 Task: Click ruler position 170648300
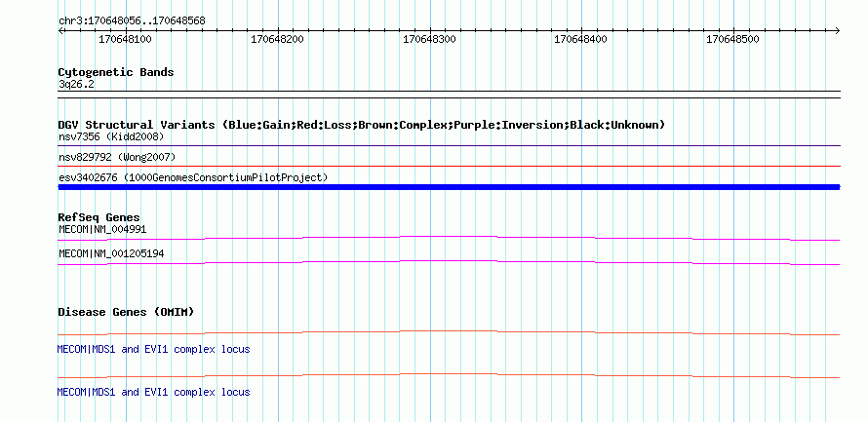point(429,40)
